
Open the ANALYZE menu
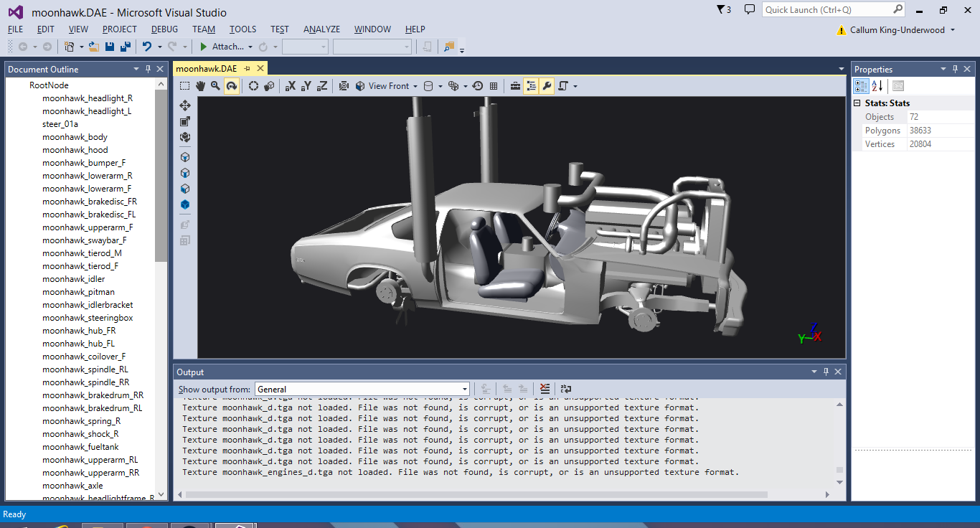321,29
